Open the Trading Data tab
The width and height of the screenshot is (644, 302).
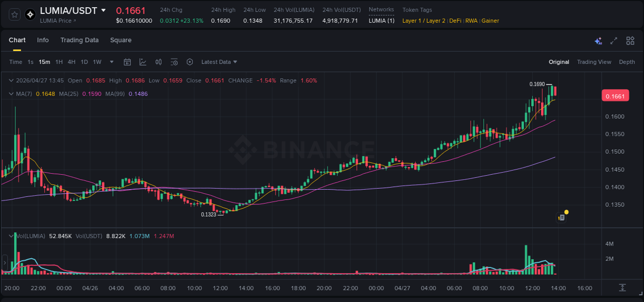point(79,40)
